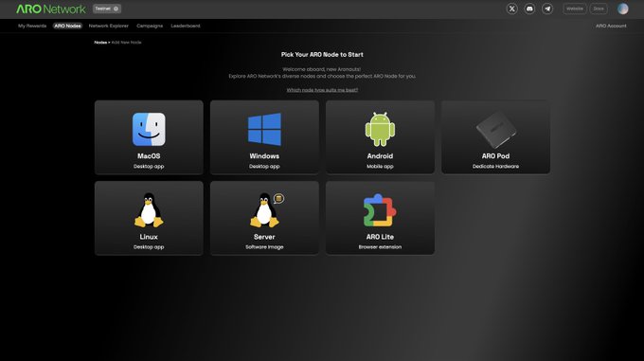The height and width of the screenshot is (361, 644).
Task: Click the Website button in header
Action: (575, 9)
